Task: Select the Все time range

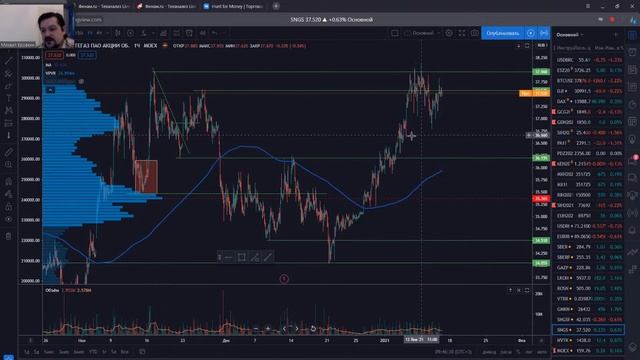Action: pyautogui.click(x=124, y=351)
